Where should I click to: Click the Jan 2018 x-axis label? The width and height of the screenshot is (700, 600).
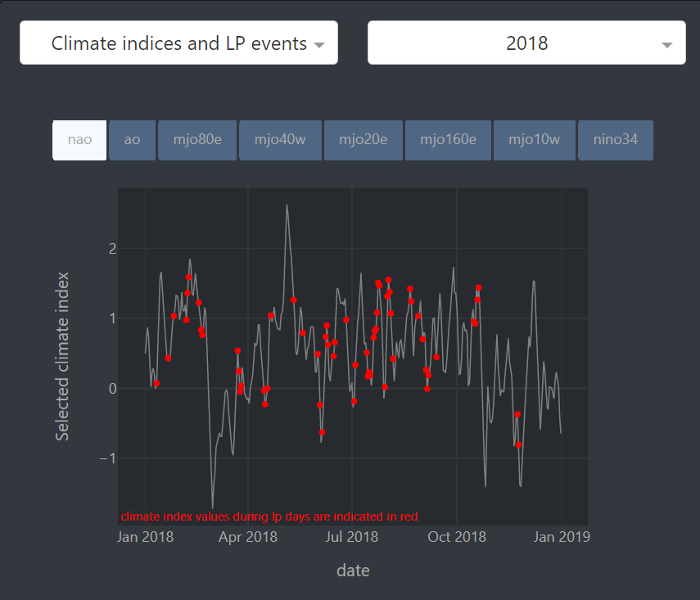[145, 537]
